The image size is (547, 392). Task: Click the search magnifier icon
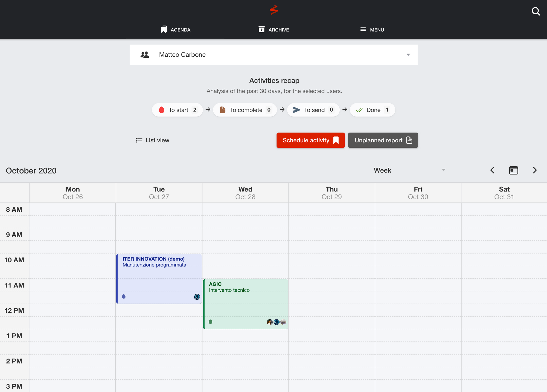pos(536,11)
